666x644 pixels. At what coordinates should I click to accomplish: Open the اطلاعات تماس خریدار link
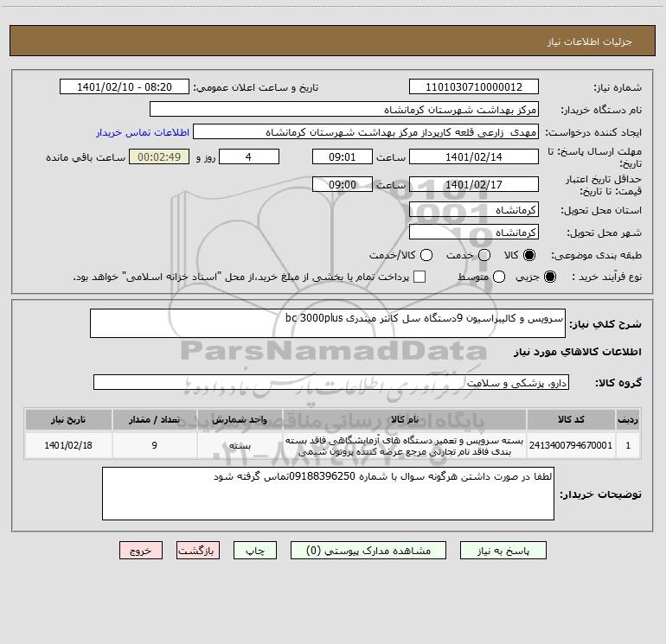click(143, 132)
